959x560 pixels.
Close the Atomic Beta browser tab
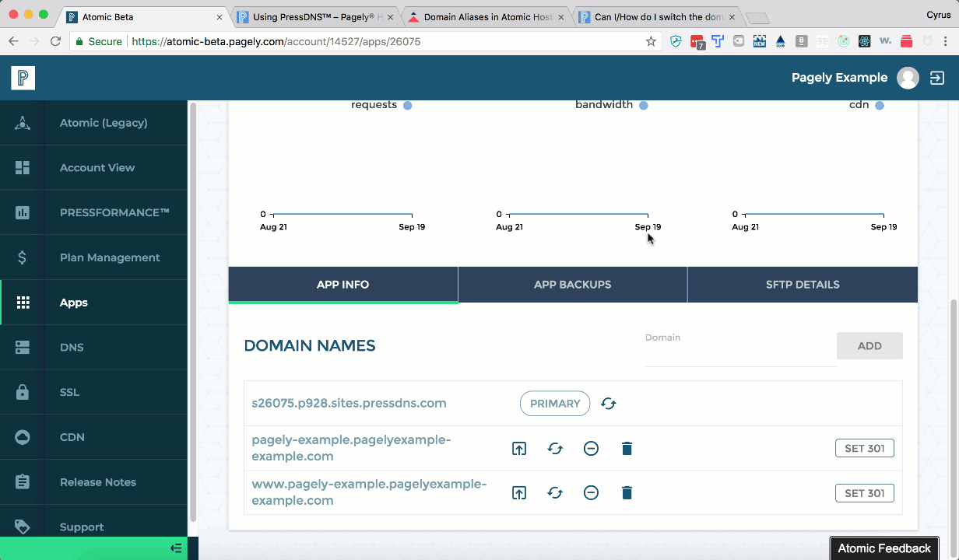click(x=220, y=17)
